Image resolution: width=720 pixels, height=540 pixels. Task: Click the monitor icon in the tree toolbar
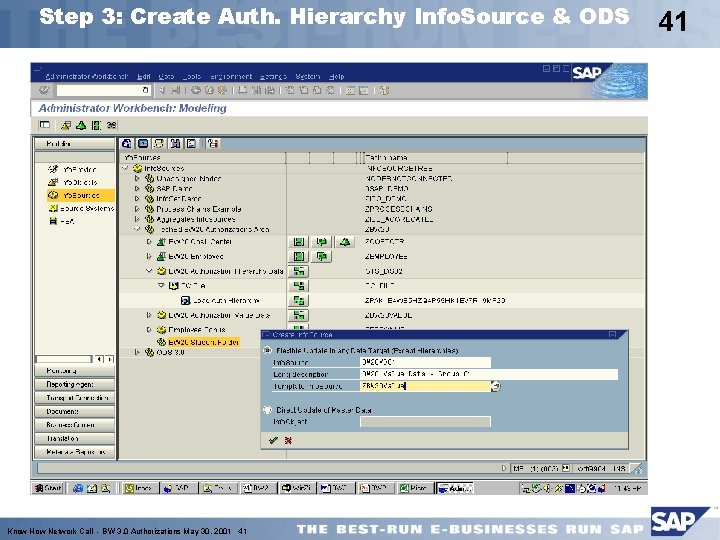[143, 144]
